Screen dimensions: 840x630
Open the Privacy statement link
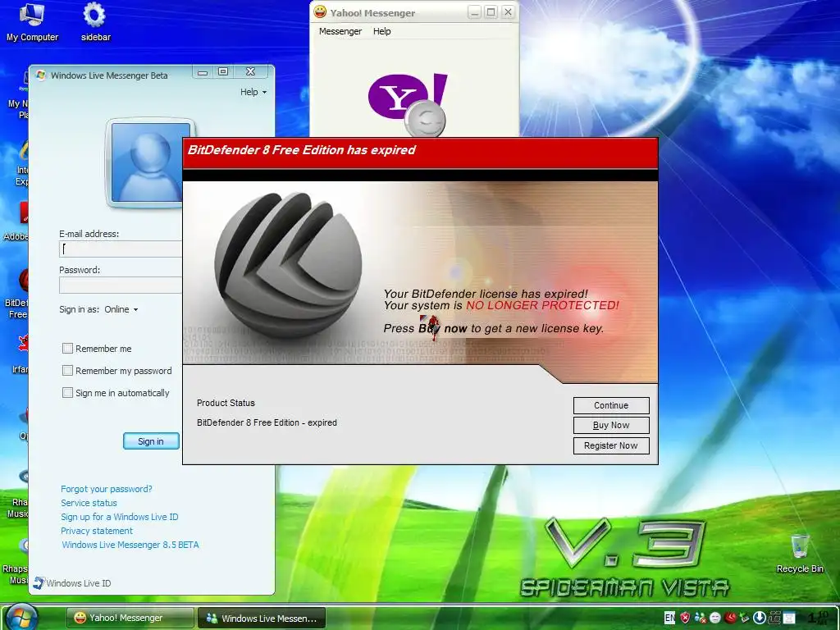[x=97, y=531]
